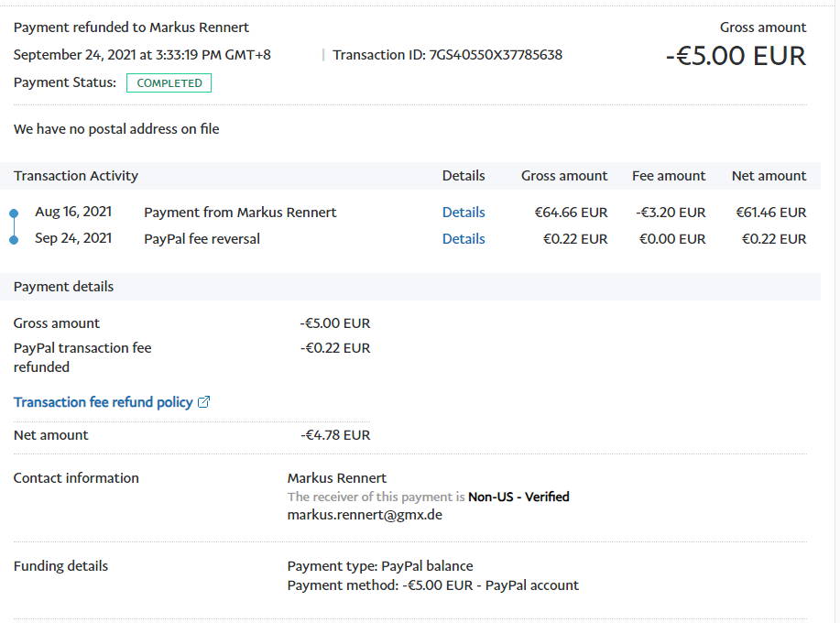
Task: Click the large -€5.00 EUR gross total
Action: coord(736,56)
